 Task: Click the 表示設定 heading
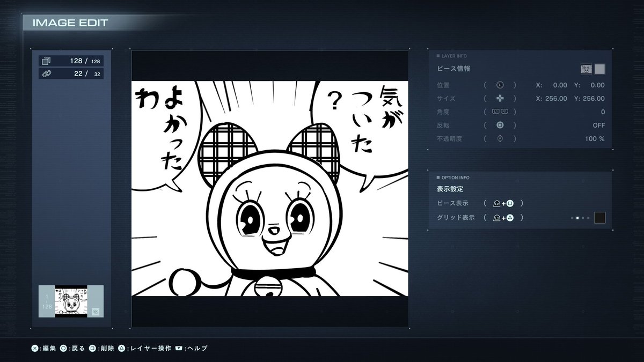tap(450, 189)
